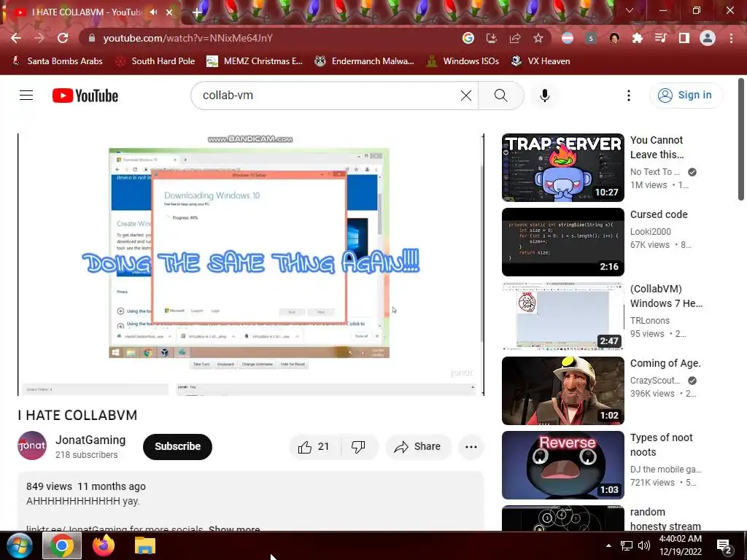Click the 'Coming of Age.' video title

click(665, 363)
